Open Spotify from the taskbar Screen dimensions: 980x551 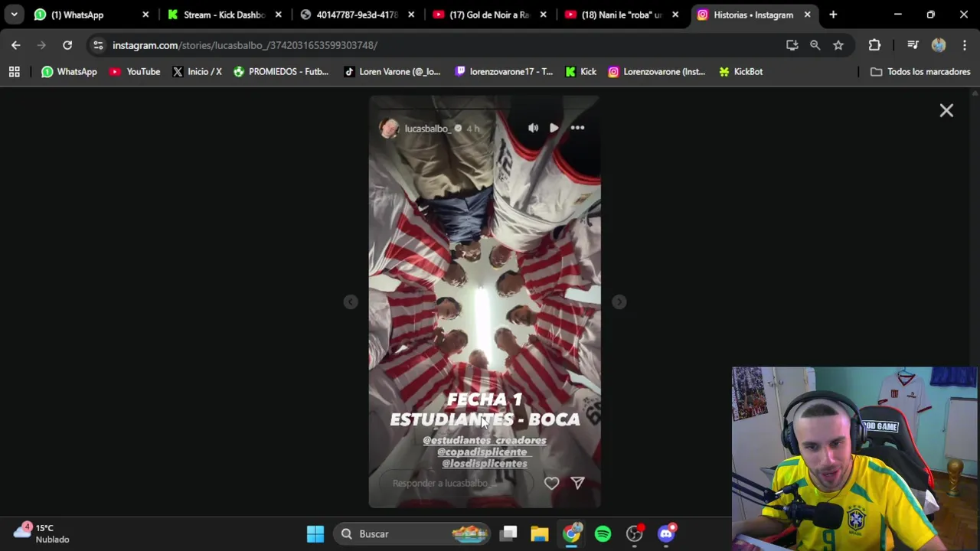click(603, 533)
